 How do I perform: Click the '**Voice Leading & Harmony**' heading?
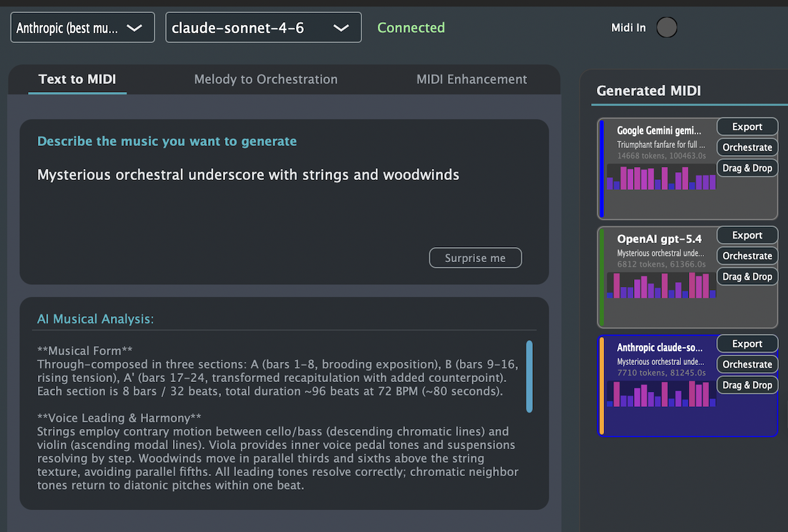[119, 418]
